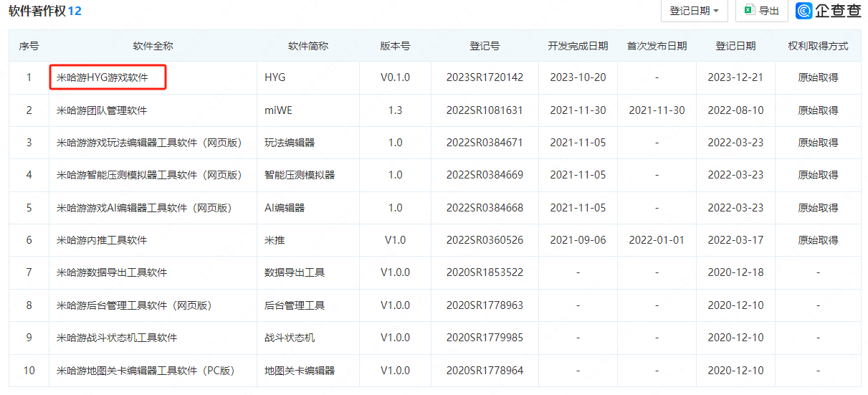Viewport: 868px width, 395px height.
Task: Click registration date 2022-08-10
Action: click(x=735, y=110)
